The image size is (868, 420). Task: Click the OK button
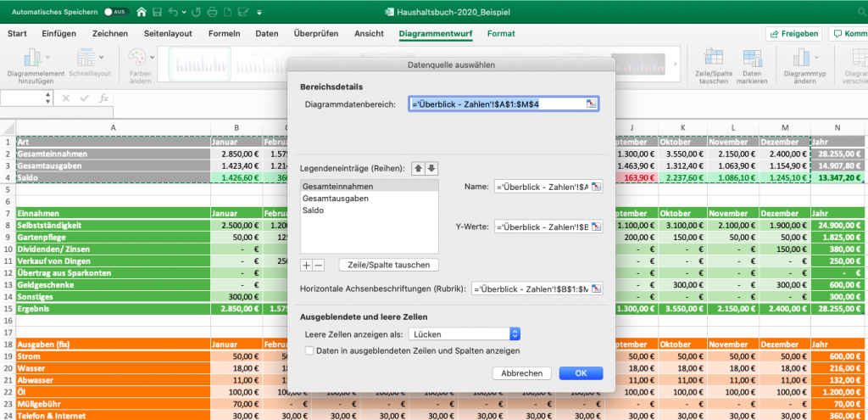coord(581,372)
